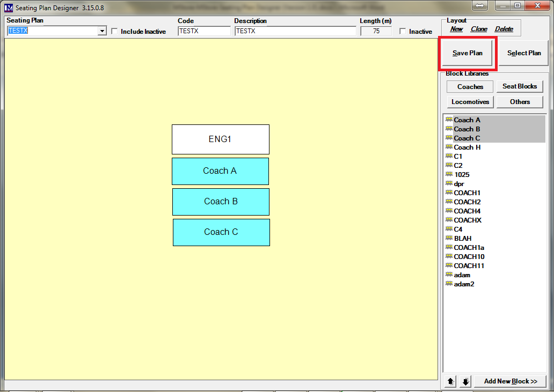Enable the Include Inactive checkbox
554x392 pixels.
pyautogui.click(x=114, y=32)
